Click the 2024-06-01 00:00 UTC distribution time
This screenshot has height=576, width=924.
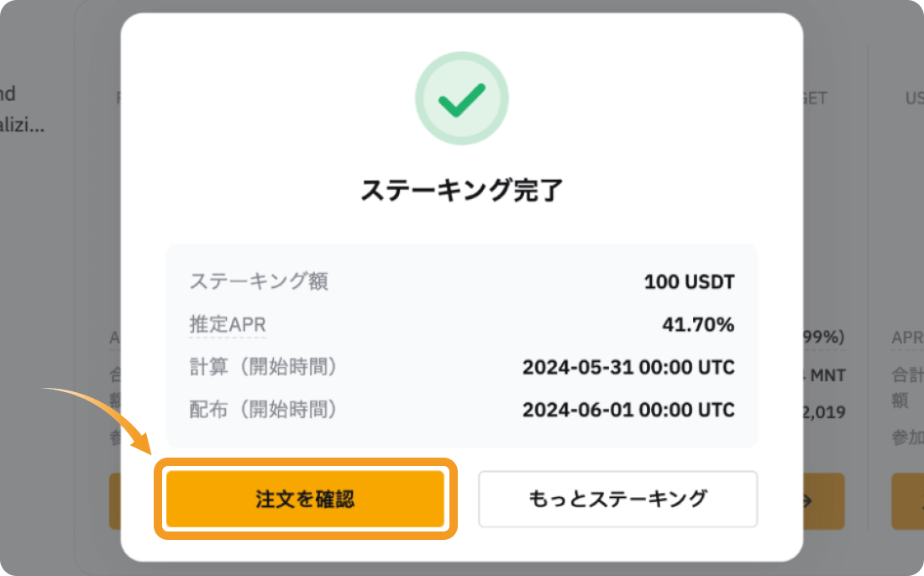pos(629,410)
